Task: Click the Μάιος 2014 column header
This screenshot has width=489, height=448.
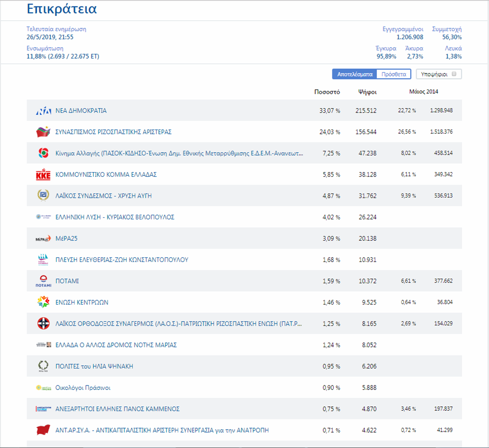Action: click(x=424, y=91)
